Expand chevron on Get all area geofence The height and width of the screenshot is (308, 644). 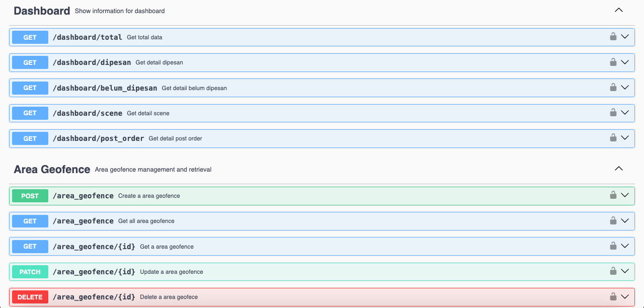click(x=625, y=220)
